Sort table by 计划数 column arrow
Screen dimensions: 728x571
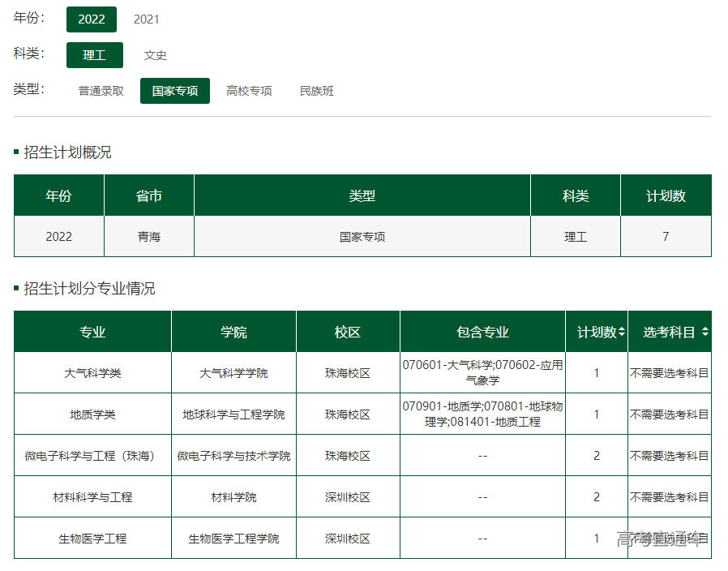pyautogui.click(x=622, y=333)
